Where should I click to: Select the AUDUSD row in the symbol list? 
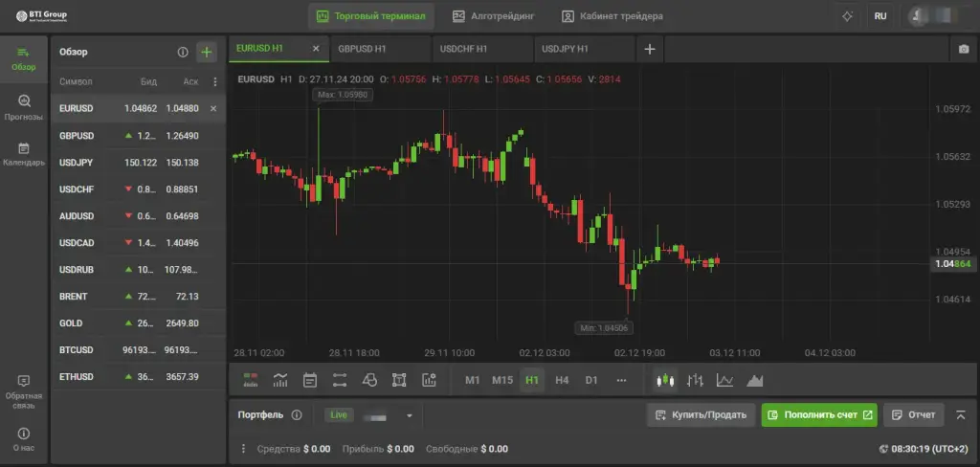(x=138, y=216)
